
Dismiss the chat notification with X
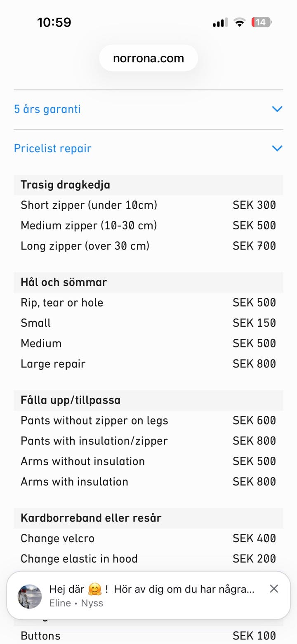[274, 589]
